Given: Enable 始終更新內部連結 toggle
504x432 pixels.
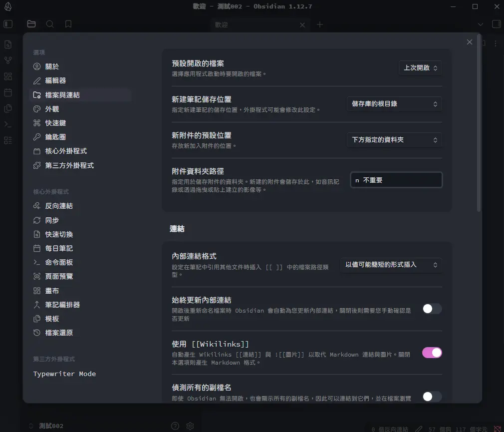Looking at the screenshot, I should point(432,309).
